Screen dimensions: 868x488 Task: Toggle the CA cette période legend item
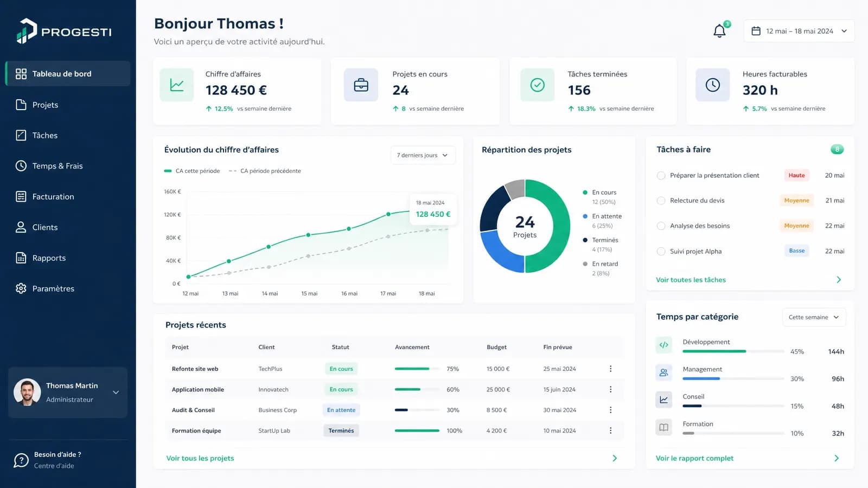click(192, 171)
